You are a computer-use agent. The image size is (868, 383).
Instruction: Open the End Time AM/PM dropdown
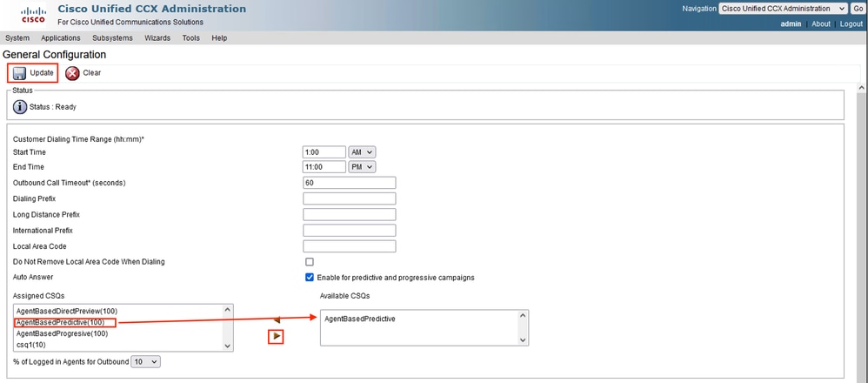pos(362,167)
